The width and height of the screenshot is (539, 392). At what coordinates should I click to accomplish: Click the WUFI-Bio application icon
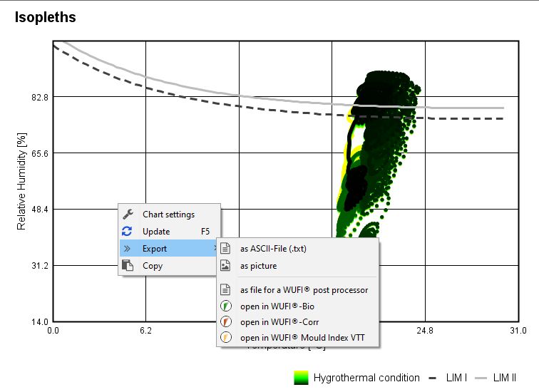(x=225, y=306)
